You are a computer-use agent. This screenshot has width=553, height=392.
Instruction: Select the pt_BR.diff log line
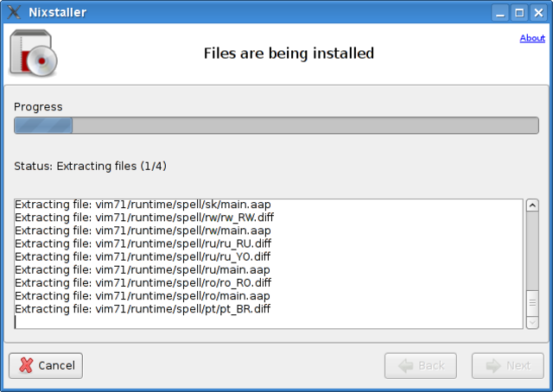143,308
